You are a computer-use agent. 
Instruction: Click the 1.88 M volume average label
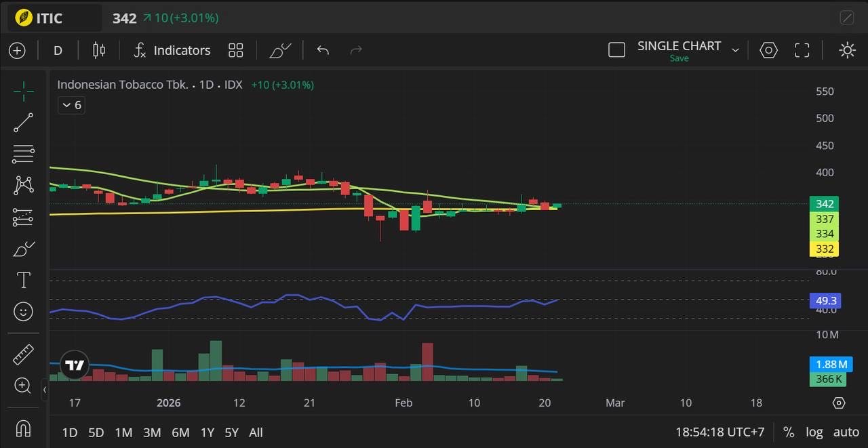point(831,364)
